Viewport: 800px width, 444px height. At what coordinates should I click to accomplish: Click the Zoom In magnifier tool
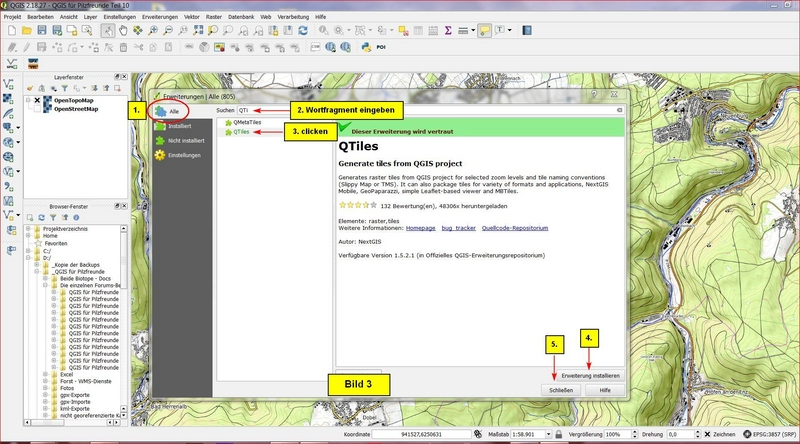[x=153, y=31]
